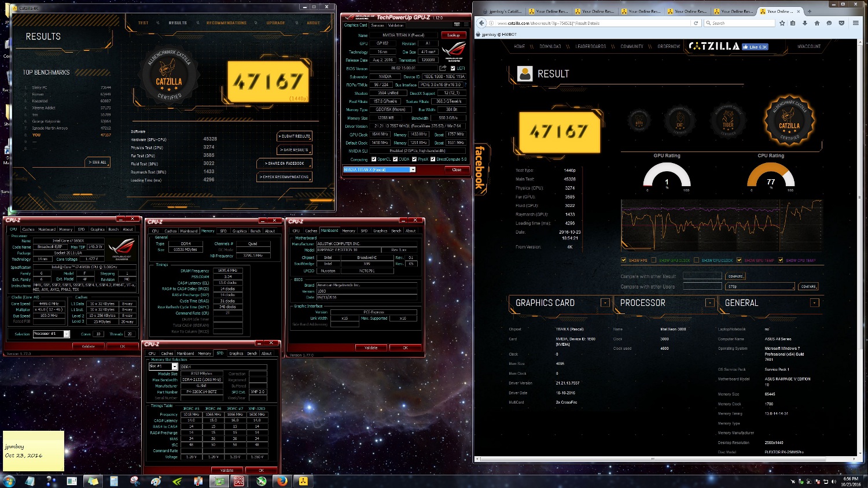868x488 pixels.
Task: Open Leaderboards menu on Catzilla site
Action: (591, 46)
